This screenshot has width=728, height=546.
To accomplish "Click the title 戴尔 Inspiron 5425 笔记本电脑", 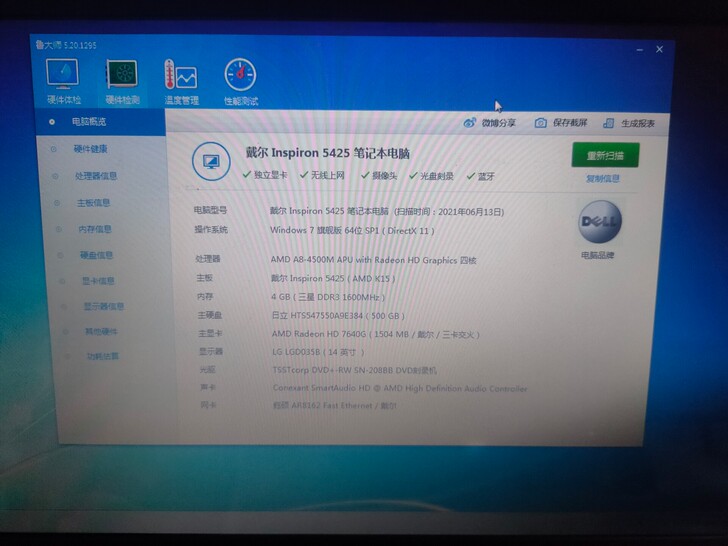I will click(327, 153).
